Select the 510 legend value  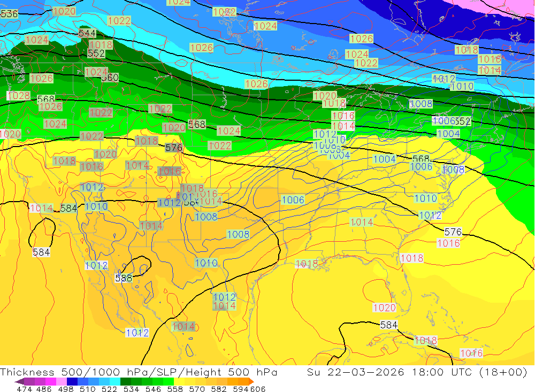88,389
